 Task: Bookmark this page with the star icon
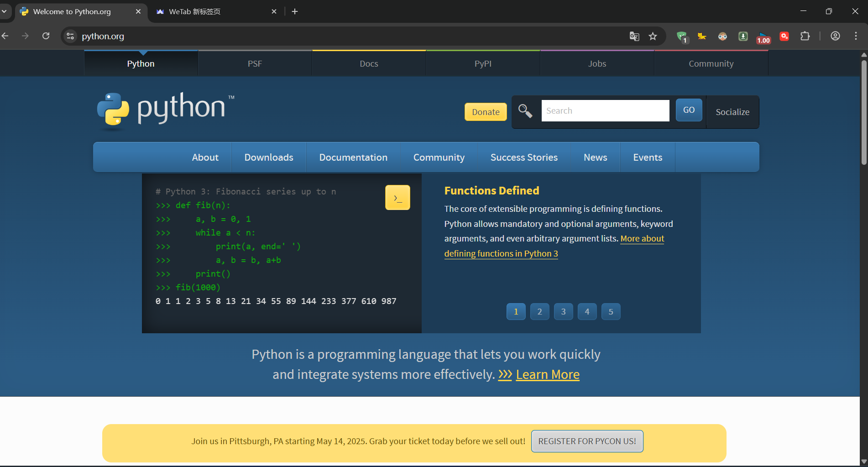tap(653, 36)
